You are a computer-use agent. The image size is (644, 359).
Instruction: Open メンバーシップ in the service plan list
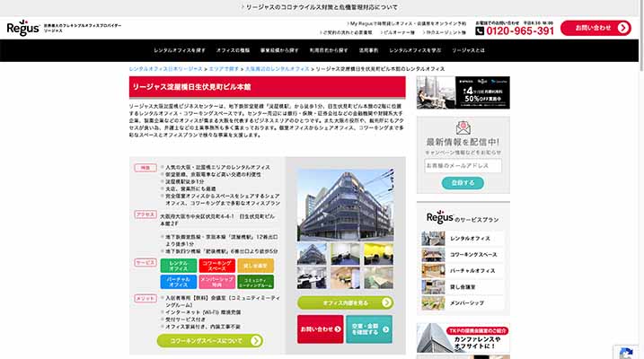pos(463,303)
